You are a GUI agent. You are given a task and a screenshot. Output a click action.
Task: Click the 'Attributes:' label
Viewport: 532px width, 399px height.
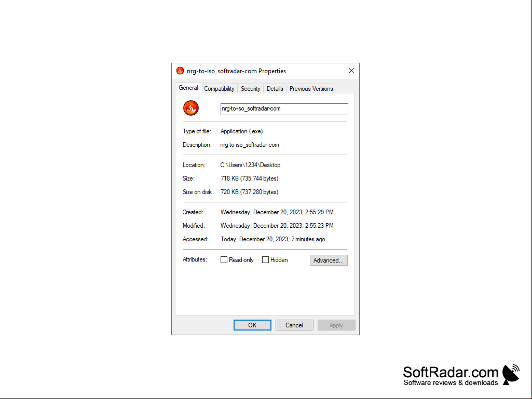point(195,259)
